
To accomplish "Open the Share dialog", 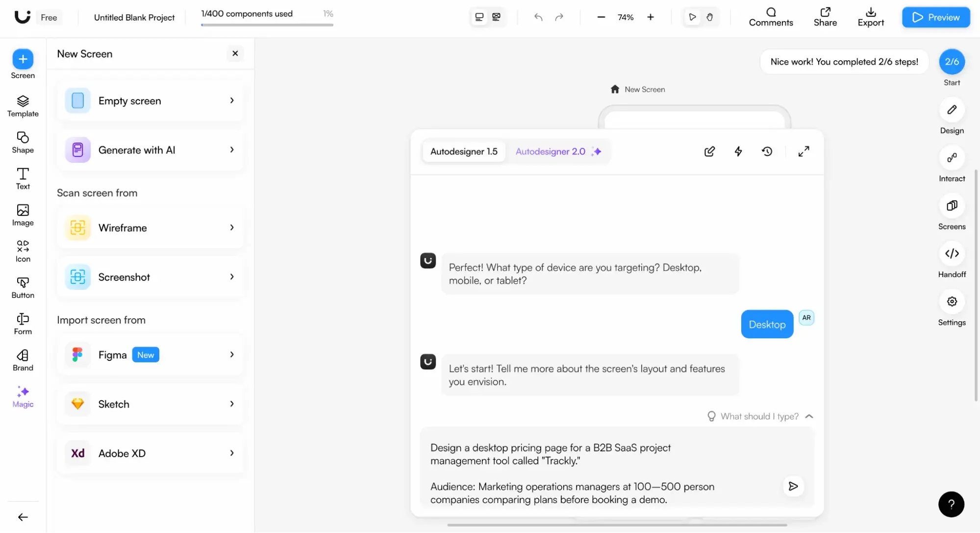I will tap(825, 17).
